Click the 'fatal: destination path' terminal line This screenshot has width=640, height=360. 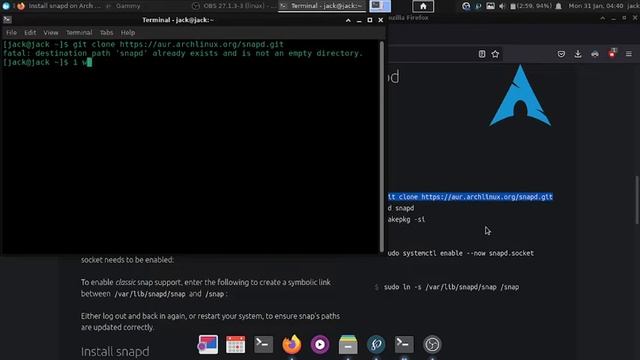point(183,53)
